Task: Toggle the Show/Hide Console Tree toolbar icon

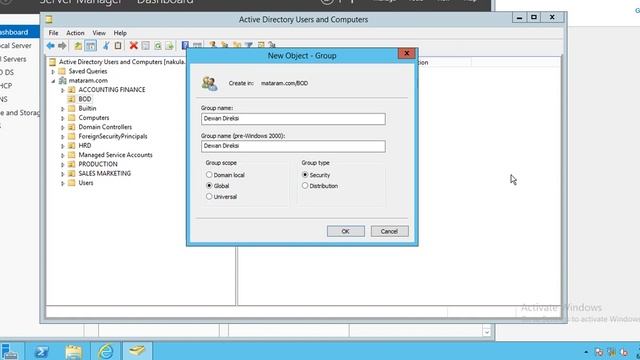Action: pos(91,46)
